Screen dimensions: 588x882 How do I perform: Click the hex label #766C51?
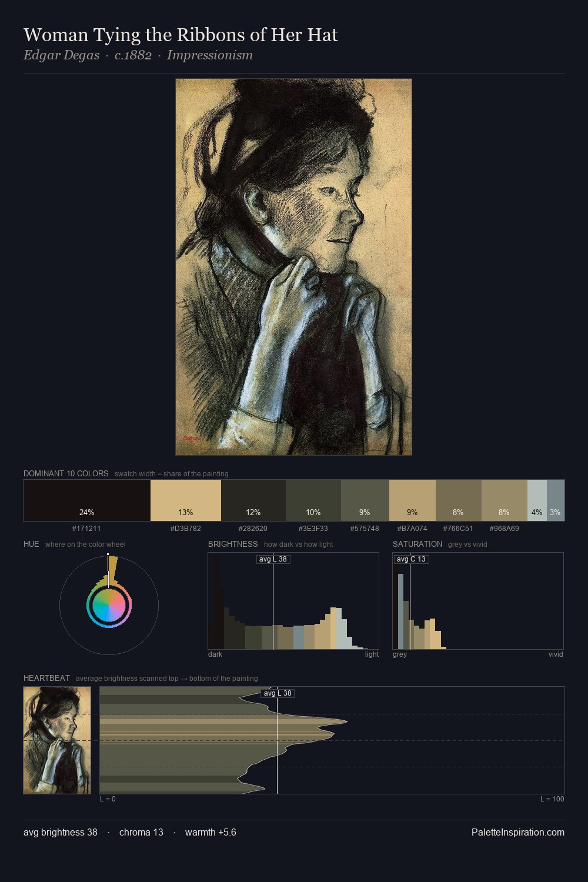[x=458, y=529]
